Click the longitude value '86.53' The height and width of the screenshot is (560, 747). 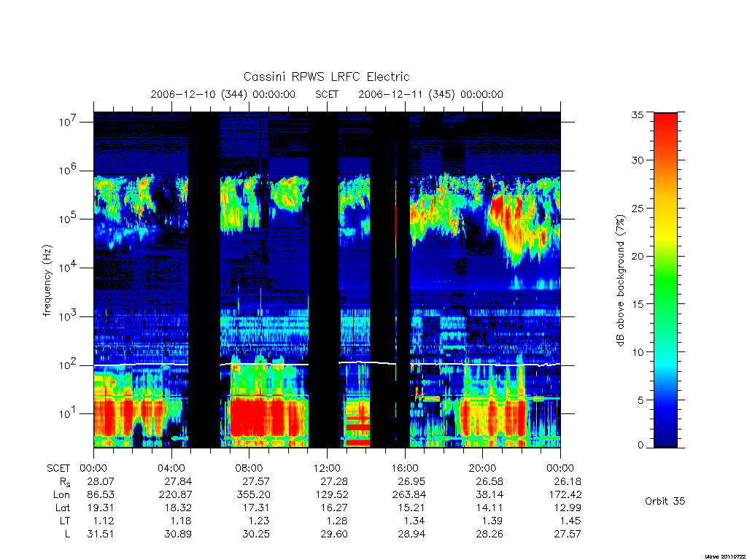click(x=101, y=495)
